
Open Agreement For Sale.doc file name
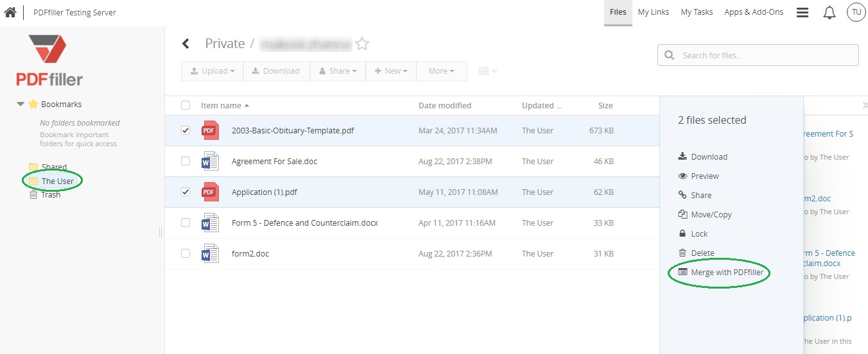[x=274, y=161]
